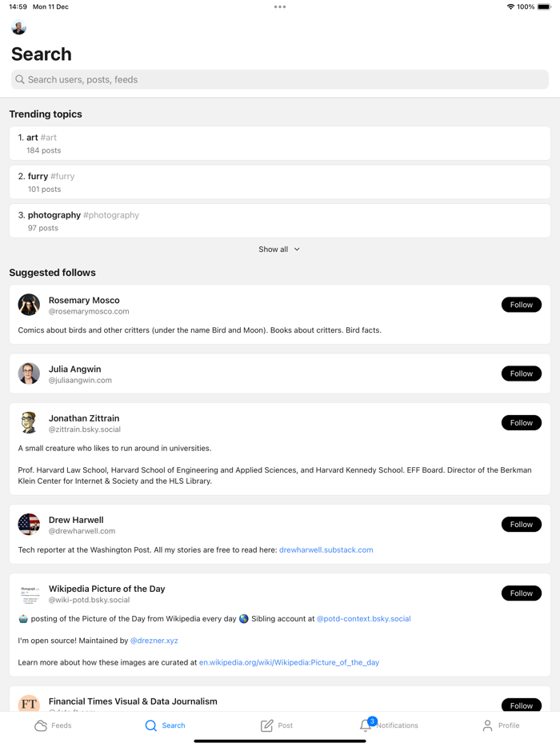Follow Julia Angwin
The height and width of the screenshot is (747, 560).
(521, 373)
